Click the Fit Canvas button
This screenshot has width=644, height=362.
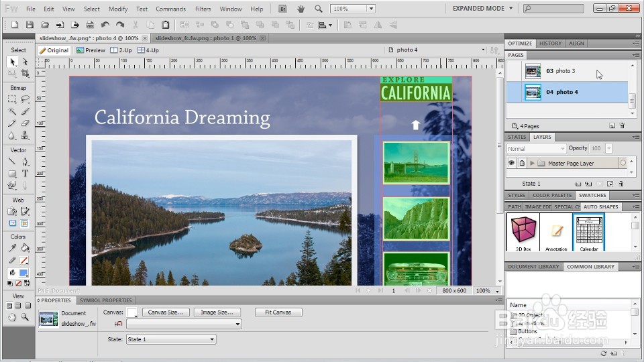[278, 312]
